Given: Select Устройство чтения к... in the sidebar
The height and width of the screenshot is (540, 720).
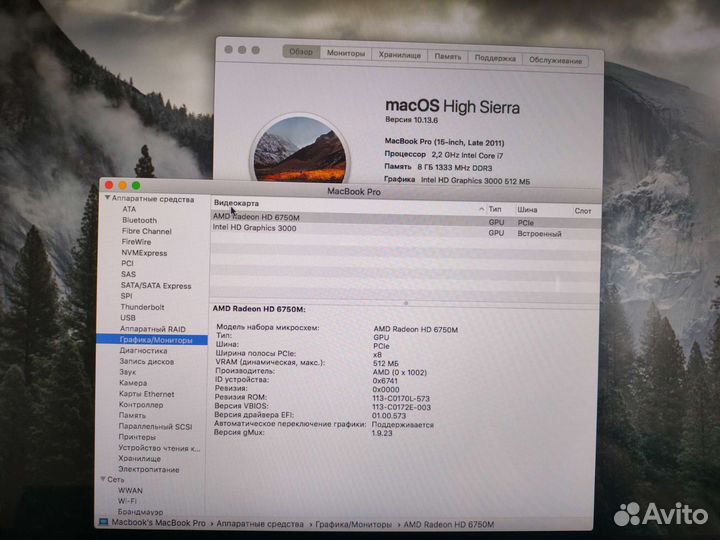Looking at the screenshot, I should click(x=159, y=448).
